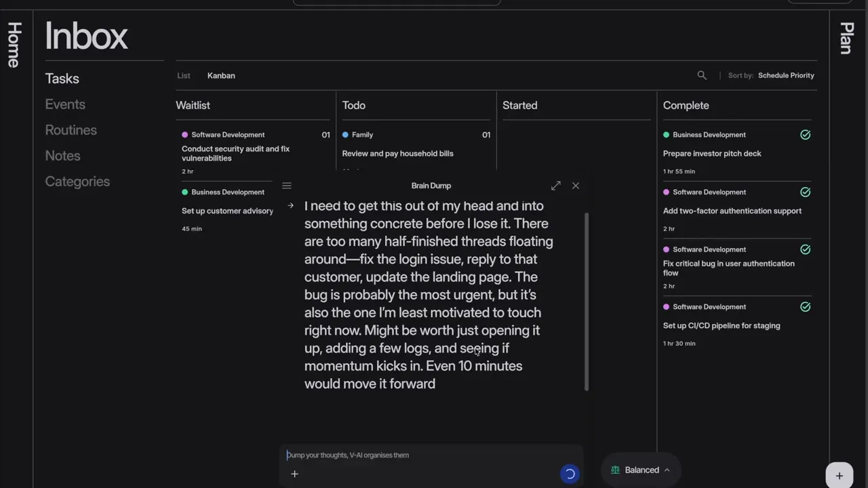Click the Brain Dump title

(431, 186)
